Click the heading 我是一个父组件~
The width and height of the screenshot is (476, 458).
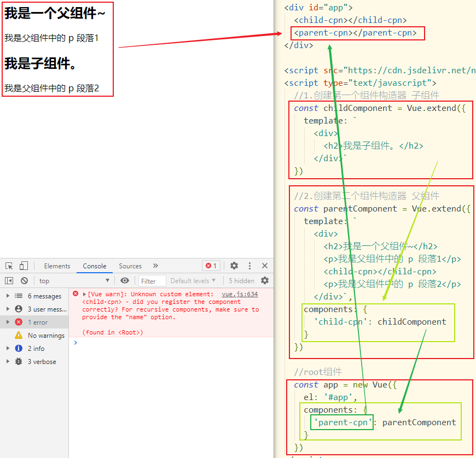pyautogui.click(x=55, y=13)
